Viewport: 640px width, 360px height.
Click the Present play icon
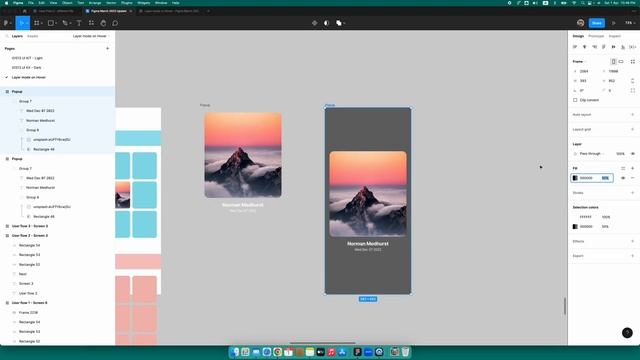[613, 23]
